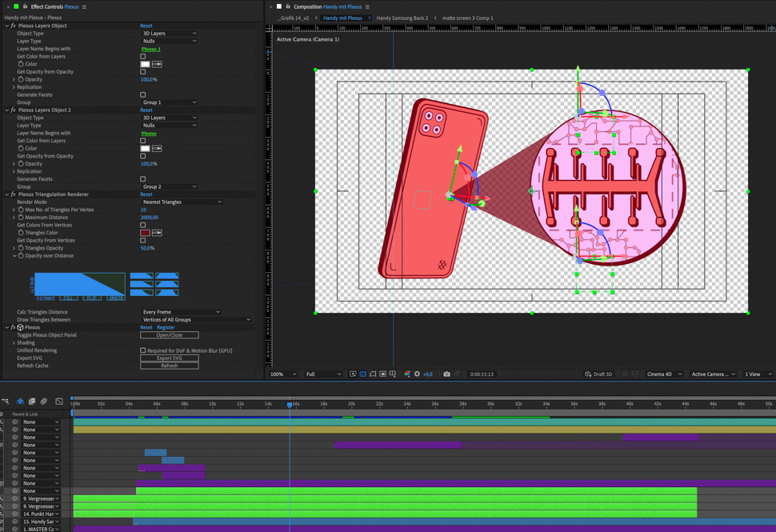Click the red Triangles Color swatch
Viewport: 776px width, 532px height.
coord(145,233)
